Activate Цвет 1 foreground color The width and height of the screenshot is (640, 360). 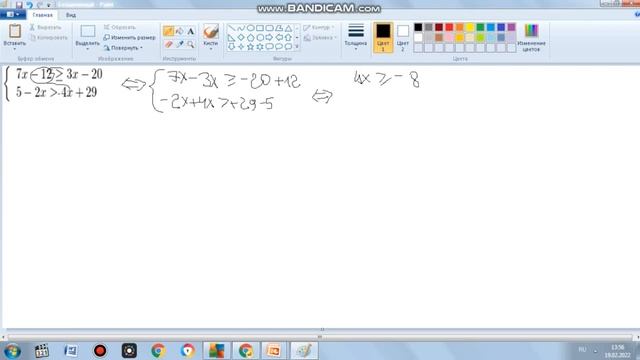click(383, 38)
